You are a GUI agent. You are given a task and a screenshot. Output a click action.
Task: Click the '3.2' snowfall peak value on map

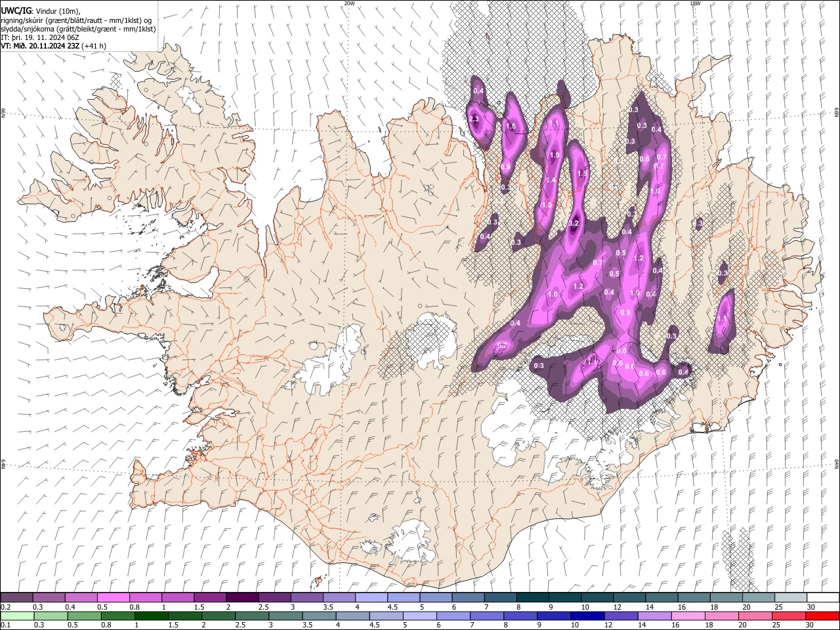pyautogui.click(x=573, y=224)
